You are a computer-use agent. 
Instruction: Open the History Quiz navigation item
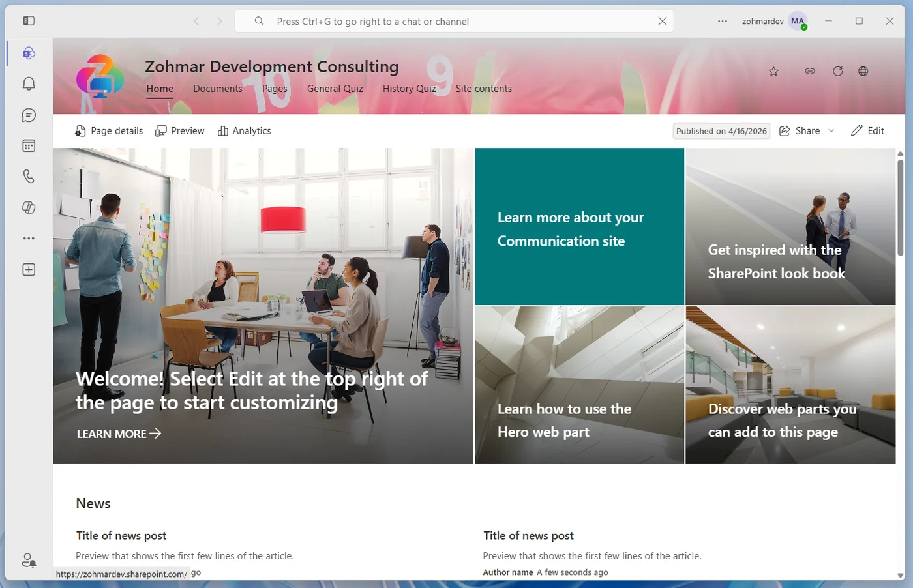click(x=410, y=89)
